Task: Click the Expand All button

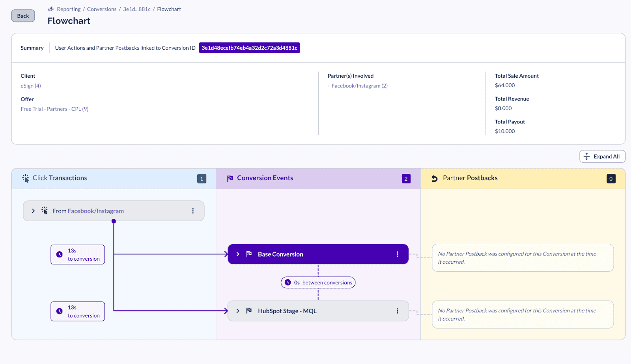Action: [602, 156]
